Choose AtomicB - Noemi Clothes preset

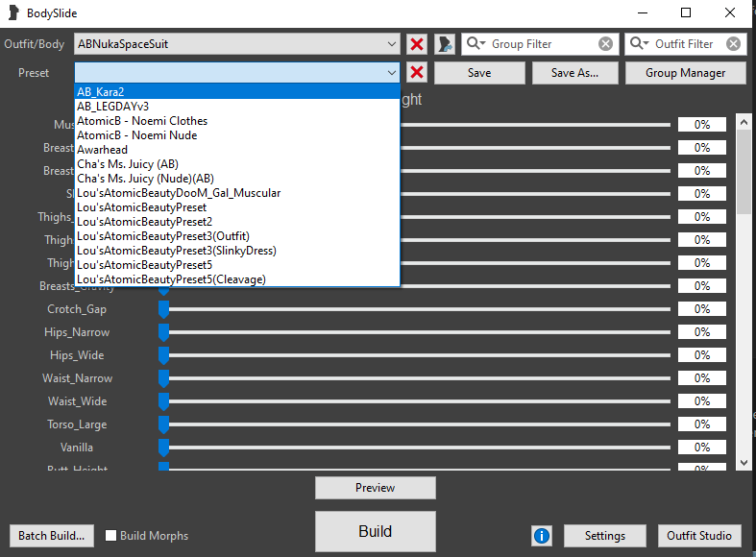[237, 120]
